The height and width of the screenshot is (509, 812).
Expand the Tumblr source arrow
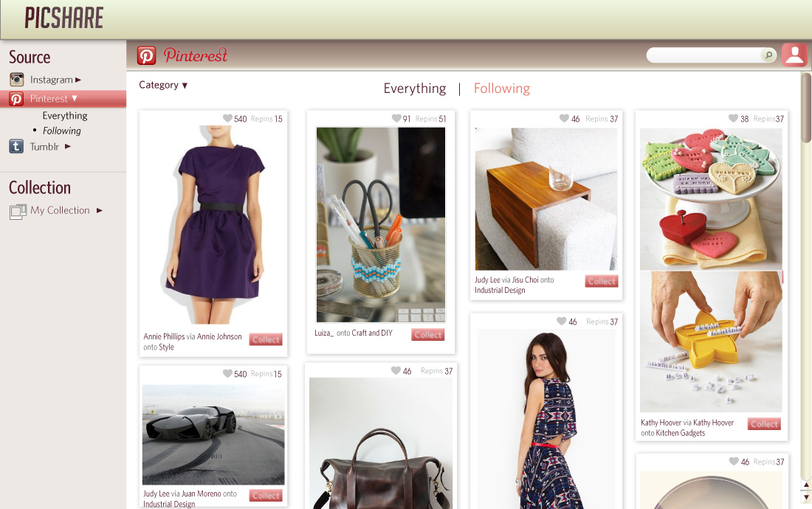click(x=68, y=146)
